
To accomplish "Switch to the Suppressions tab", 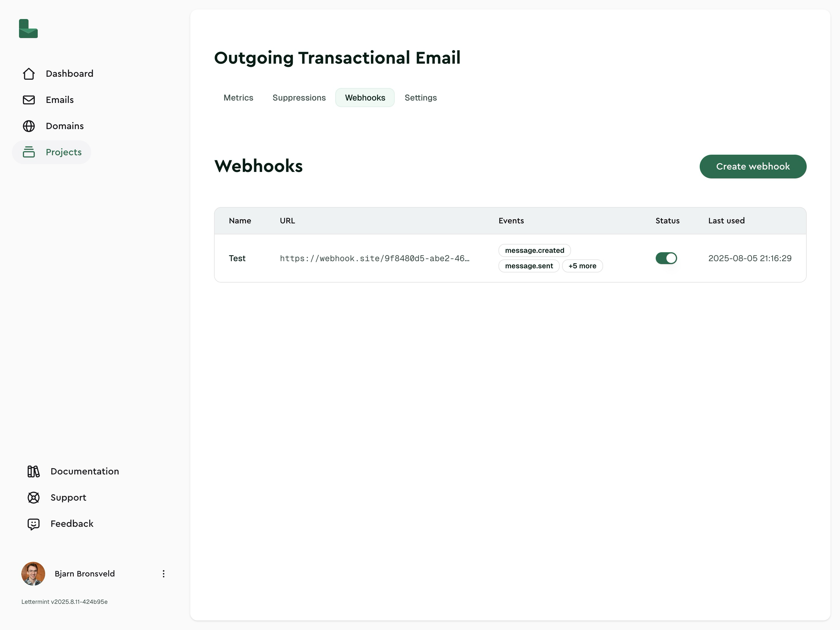I will [299, 98].
